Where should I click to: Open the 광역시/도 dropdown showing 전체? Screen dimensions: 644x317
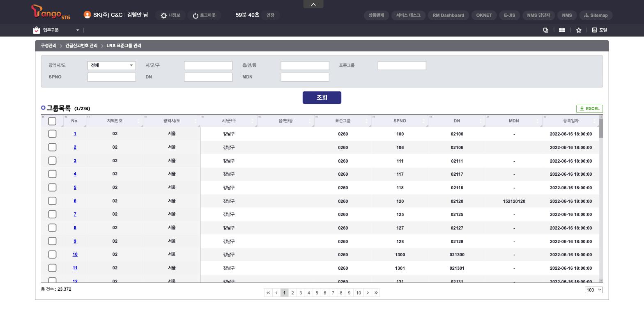coord(111,65)
